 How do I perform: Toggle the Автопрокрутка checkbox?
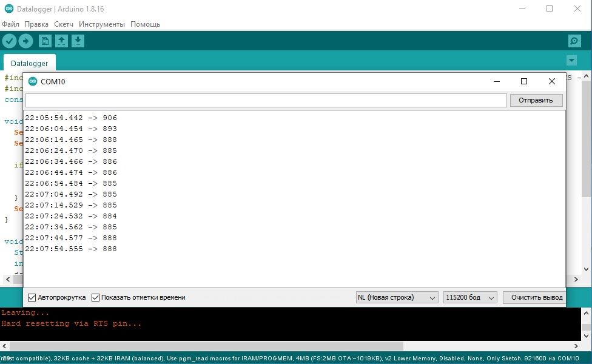(x=32, y=297)
